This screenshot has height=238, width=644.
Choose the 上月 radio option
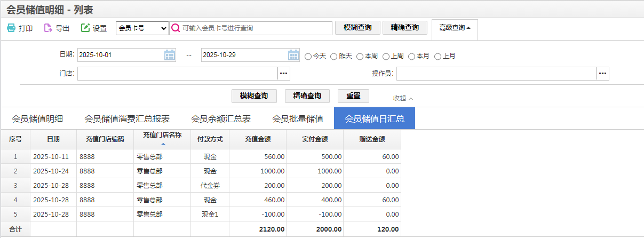[438, 56]
